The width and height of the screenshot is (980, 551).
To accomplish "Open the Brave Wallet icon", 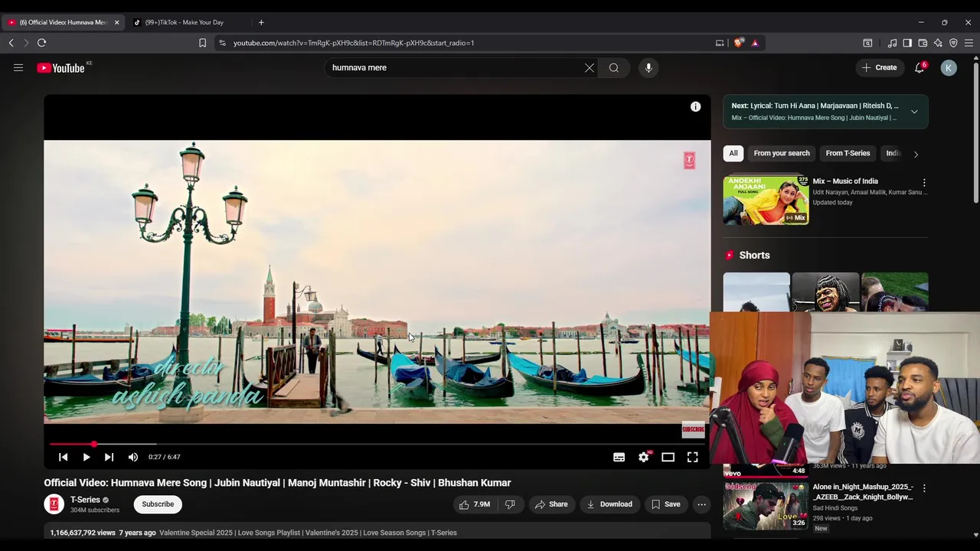I will pyautogui.click(x=923, y=43).
